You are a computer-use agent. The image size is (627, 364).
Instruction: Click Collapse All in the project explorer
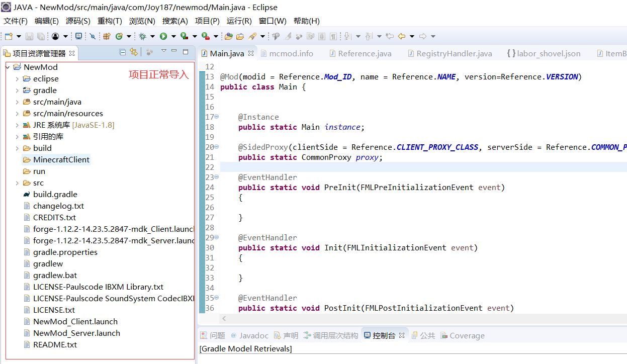coord(122,52)
